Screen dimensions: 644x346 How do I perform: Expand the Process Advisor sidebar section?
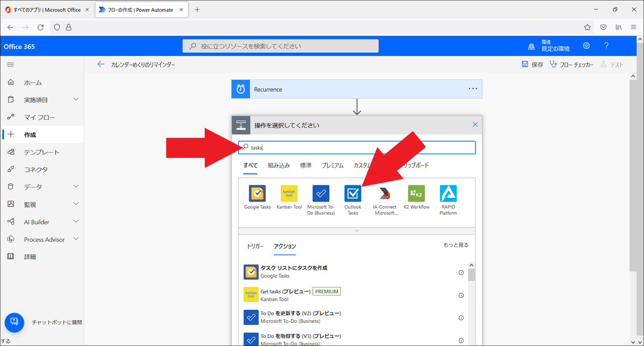(x=76, y=239)
